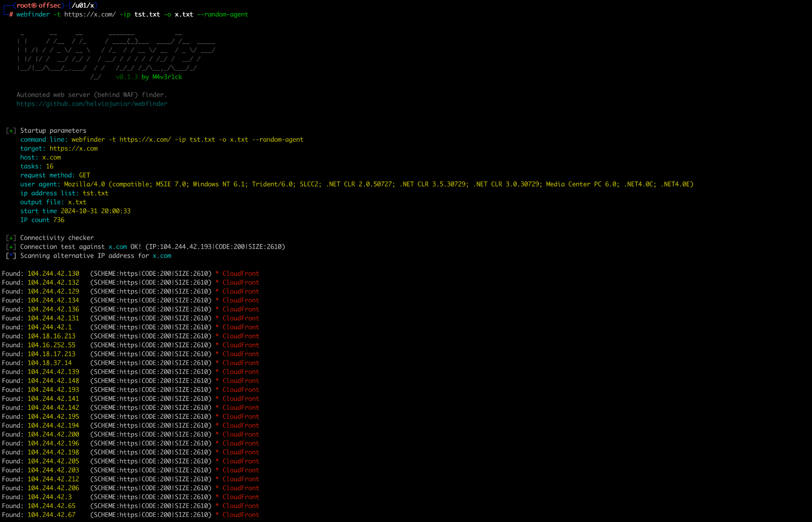Click found IP 104.244.42.1
This screenshot has width=812, height=522.
pos(49,327)
